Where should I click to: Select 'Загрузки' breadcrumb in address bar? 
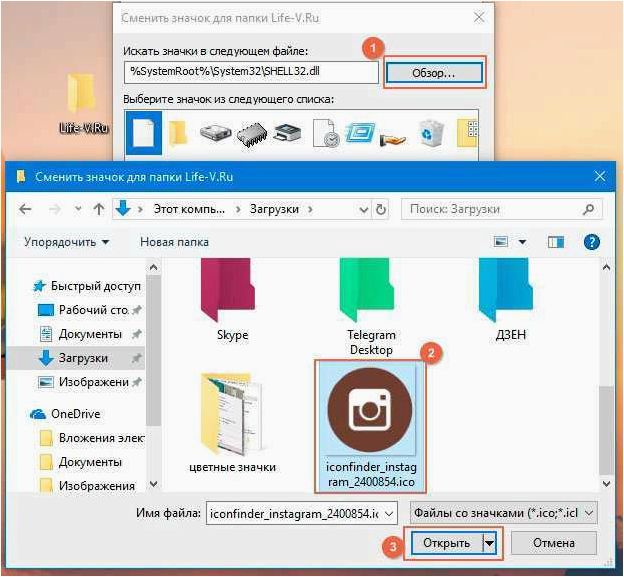click(x=274, y=209)
